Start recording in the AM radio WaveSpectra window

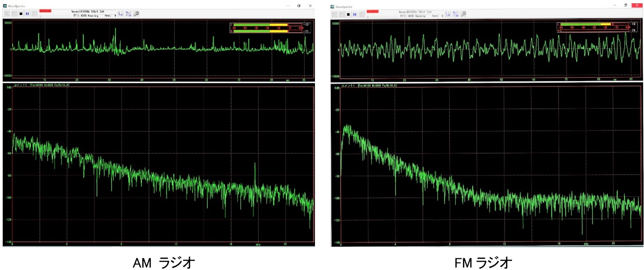35,14
